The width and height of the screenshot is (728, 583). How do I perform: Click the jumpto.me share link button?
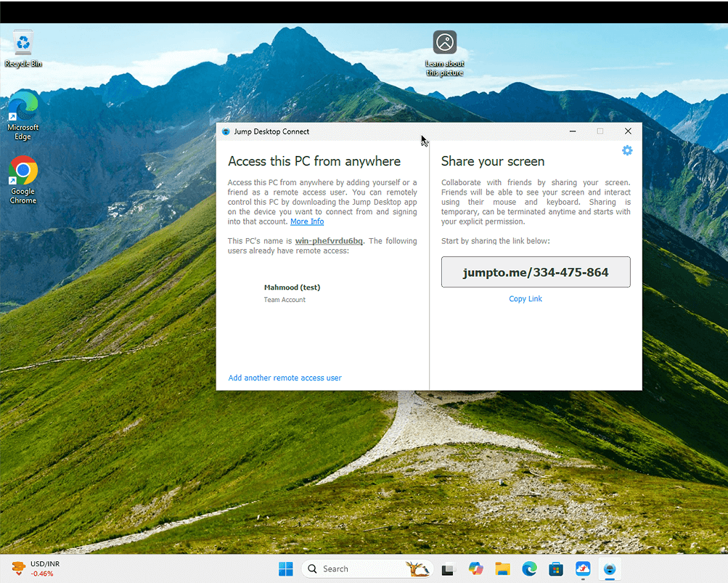pos(536,272)
